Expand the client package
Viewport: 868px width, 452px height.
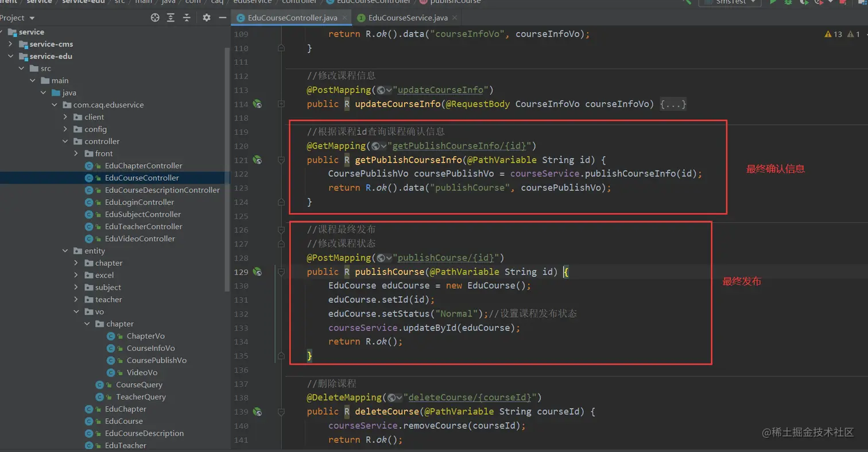coord(65,117)
